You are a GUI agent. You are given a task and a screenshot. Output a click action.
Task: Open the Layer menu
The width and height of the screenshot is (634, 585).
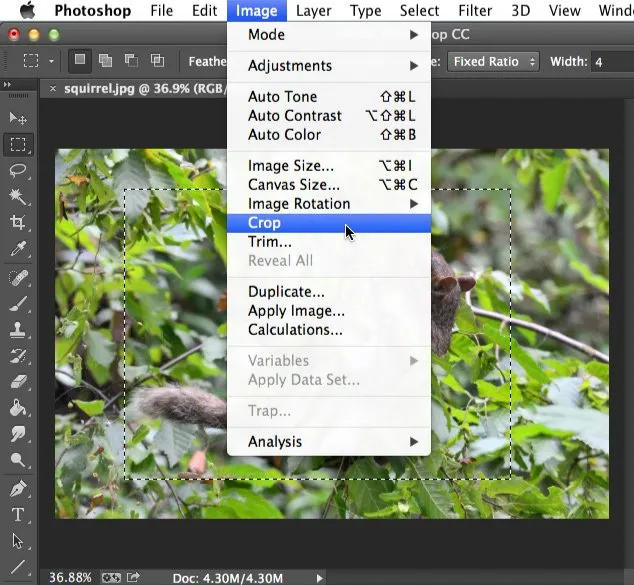point(313,11)
